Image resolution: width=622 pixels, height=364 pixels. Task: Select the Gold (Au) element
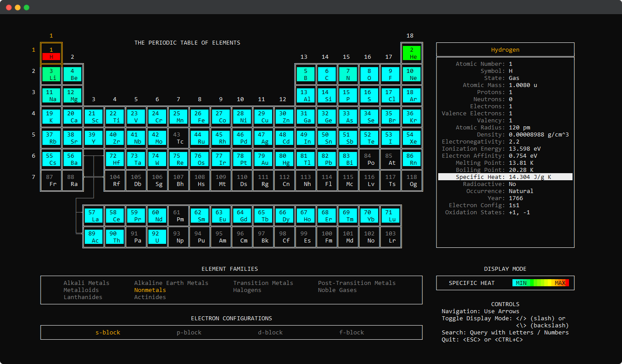click(x=348, y=159)
